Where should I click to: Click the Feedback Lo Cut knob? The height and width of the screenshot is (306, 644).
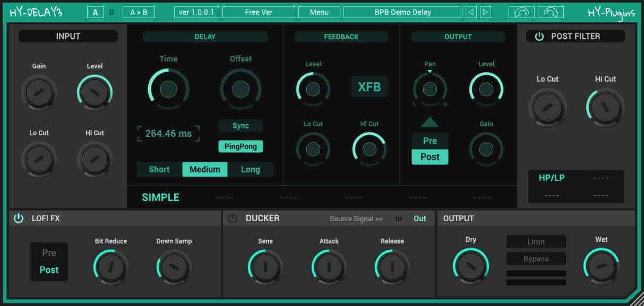tap(313, 149)
